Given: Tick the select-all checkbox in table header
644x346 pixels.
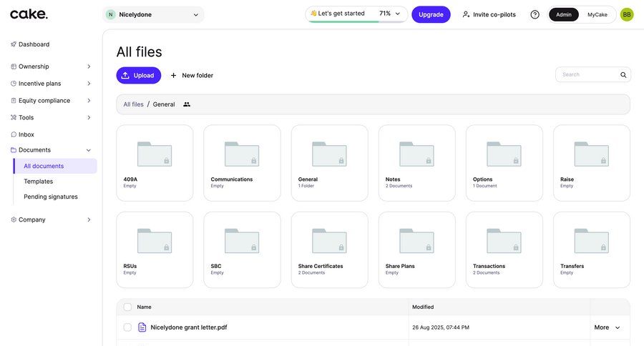Looking at the screenshot, I should [128, 307].
